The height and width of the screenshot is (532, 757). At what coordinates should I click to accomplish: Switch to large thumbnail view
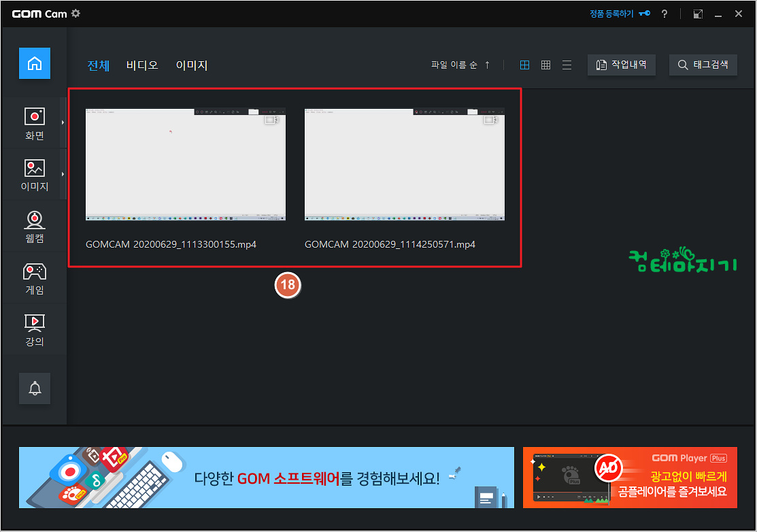pos(525,65)
